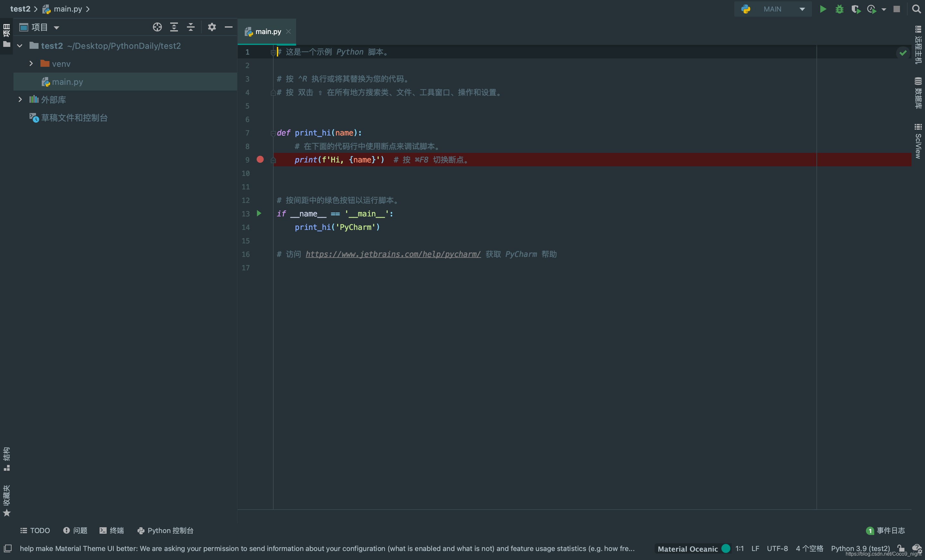Click the locate current file target icon

point(157,27)
